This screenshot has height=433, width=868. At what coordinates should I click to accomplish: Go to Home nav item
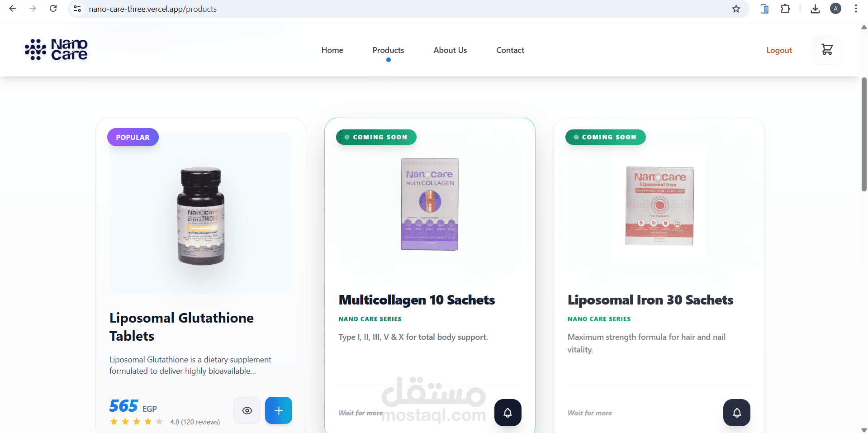click(x=332, y=50)
